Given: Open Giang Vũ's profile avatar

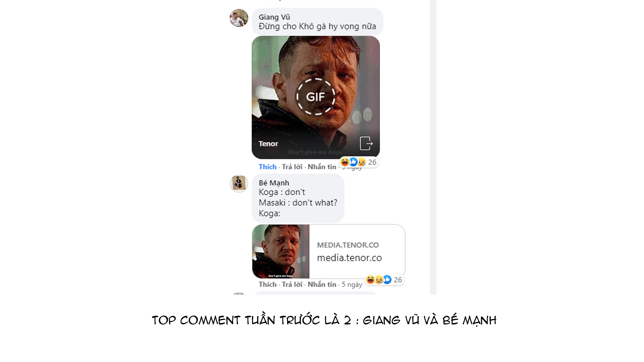Looking at the screenshot, I should coord(239,18).
